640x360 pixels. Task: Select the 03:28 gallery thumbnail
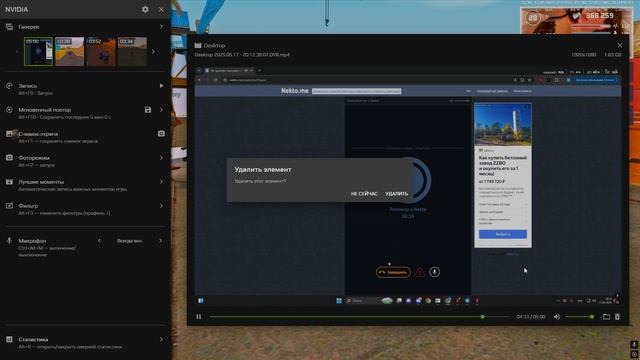click(x=70, y=51)
